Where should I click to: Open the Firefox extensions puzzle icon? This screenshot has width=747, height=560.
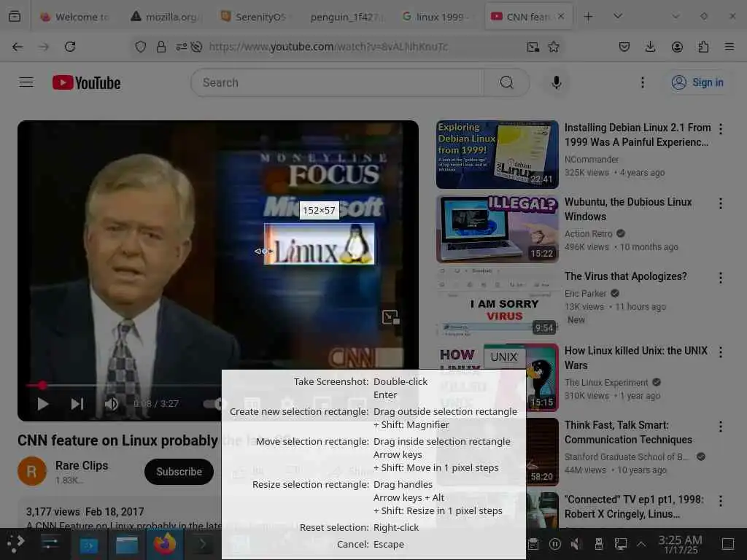[x=703, y=47]
